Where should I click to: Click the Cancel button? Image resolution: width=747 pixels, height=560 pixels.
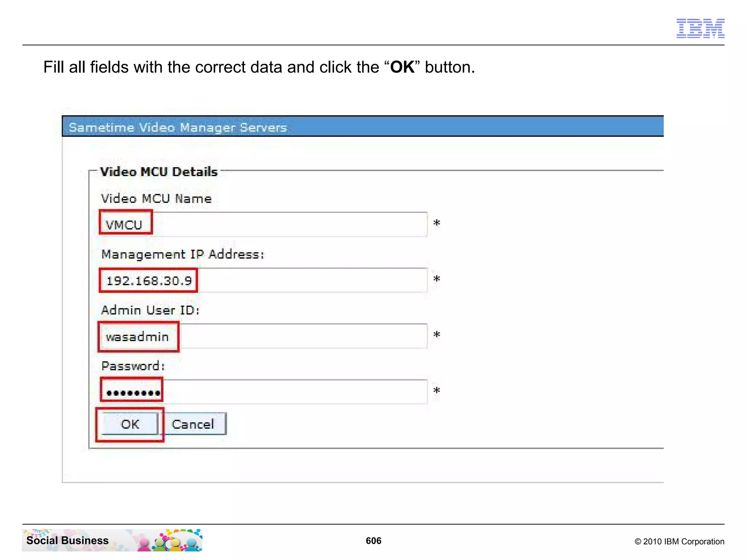coord(193,424)
